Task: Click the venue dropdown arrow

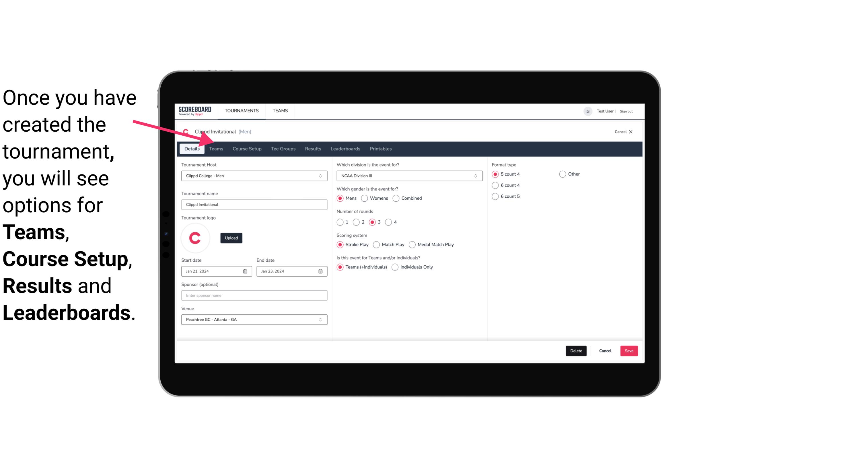Action: pyautogui.click(x=320, y=319)
